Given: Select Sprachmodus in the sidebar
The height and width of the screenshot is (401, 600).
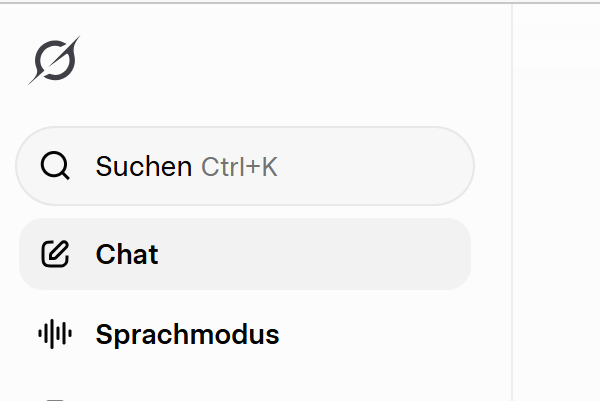Looking at the screenshot, I should [186, 334].
